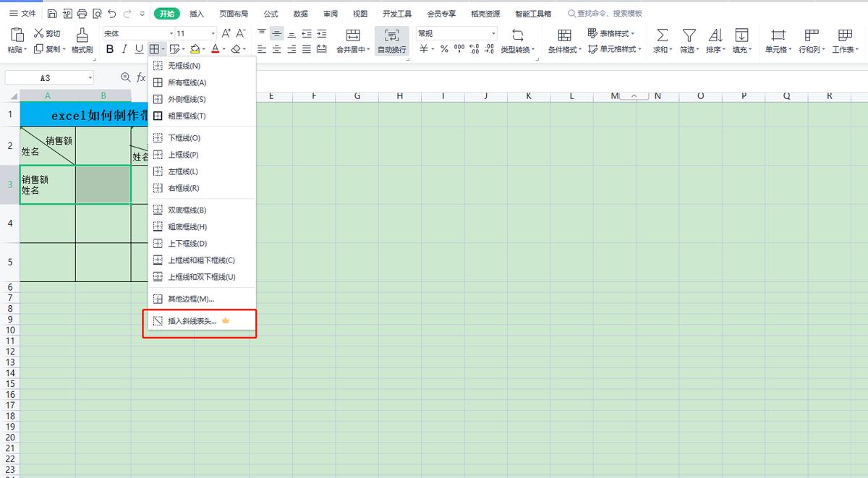Image resolution: width=868 pixels, height=478 pixels.
Task: Expand the name box dropdown showing A3
Action: coord(90,77)
